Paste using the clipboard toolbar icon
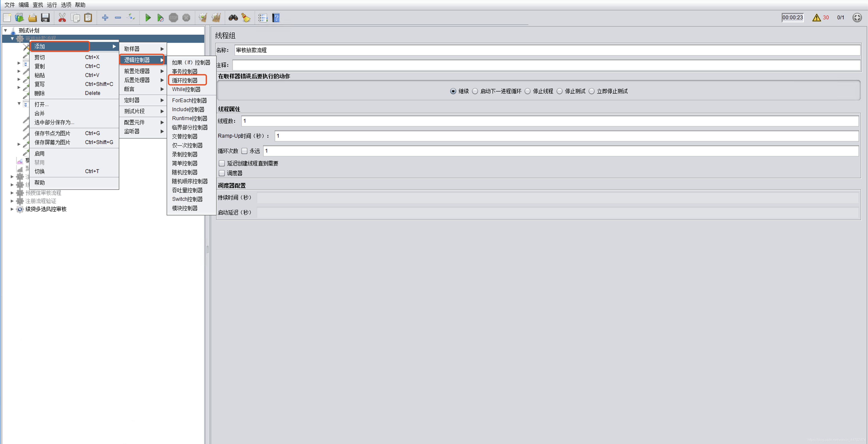868x444 pixels. pos(88,18)
